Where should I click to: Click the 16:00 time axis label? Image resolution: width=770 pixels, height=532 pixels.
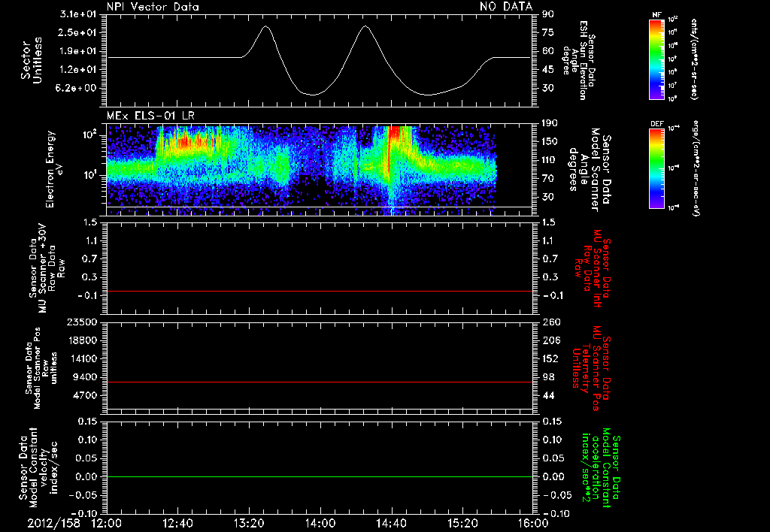(x=533, y=523)
